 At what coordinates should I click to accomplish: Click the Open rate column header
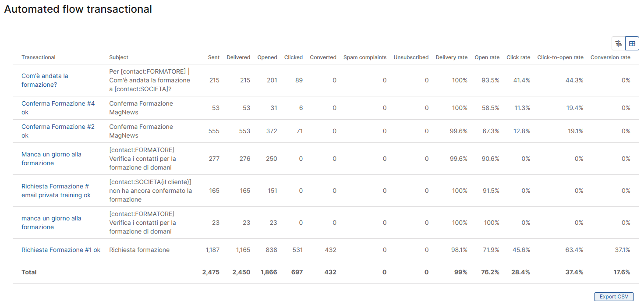pos(487,57)
